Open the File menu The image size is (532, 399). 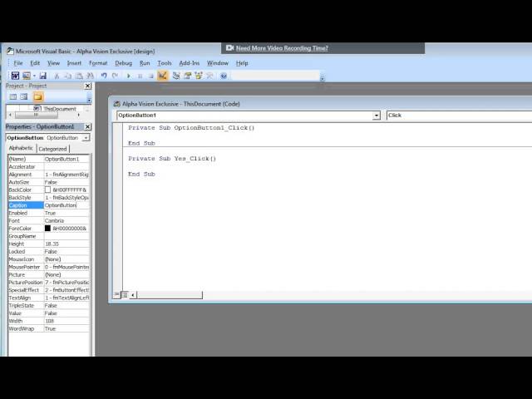point(18,63)
